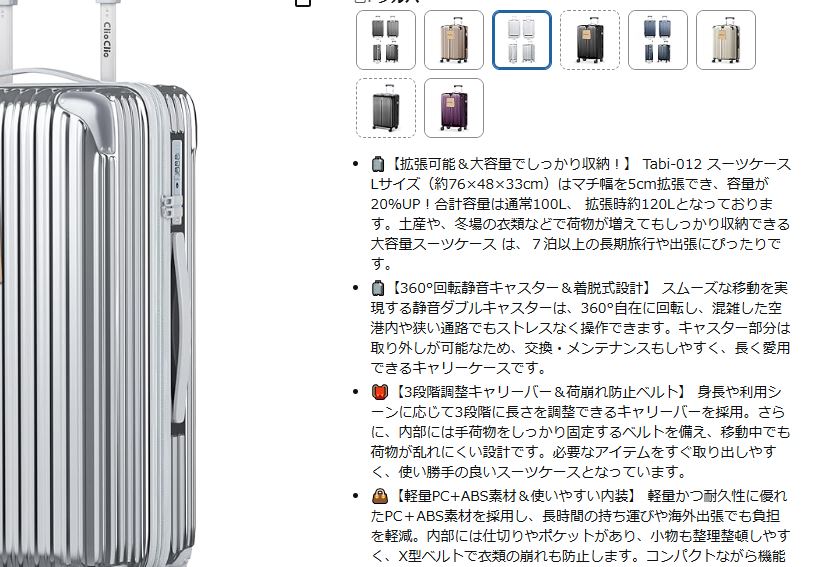This screenshot has height=567, width=818.
Task: Pick the purple suitcase color swatch
Action: coord(454,108)
